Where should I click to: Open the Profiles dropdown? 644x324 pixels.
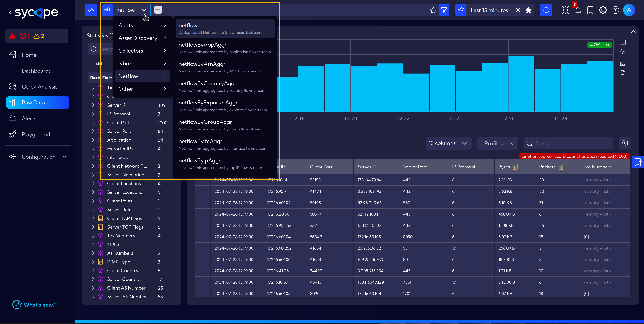(497, 143)
